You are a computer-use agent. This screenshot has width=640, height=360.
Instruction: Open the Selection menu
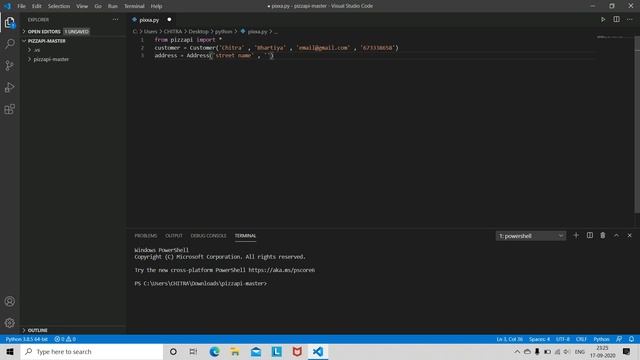[59, 6]
